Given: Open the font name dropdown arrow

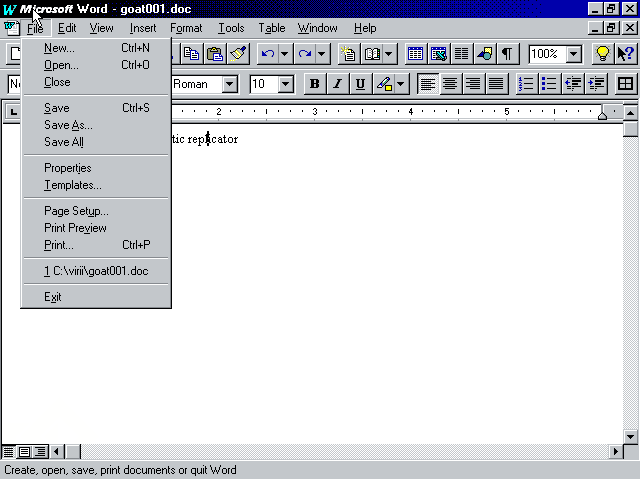Looking at the screenshot, I should (x=230, y=84).
